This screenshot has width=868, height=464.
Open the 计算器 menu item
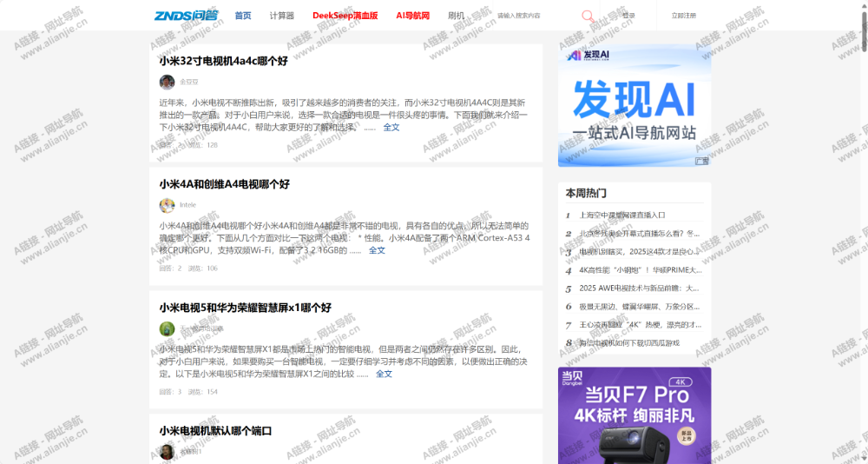(282, 16)
